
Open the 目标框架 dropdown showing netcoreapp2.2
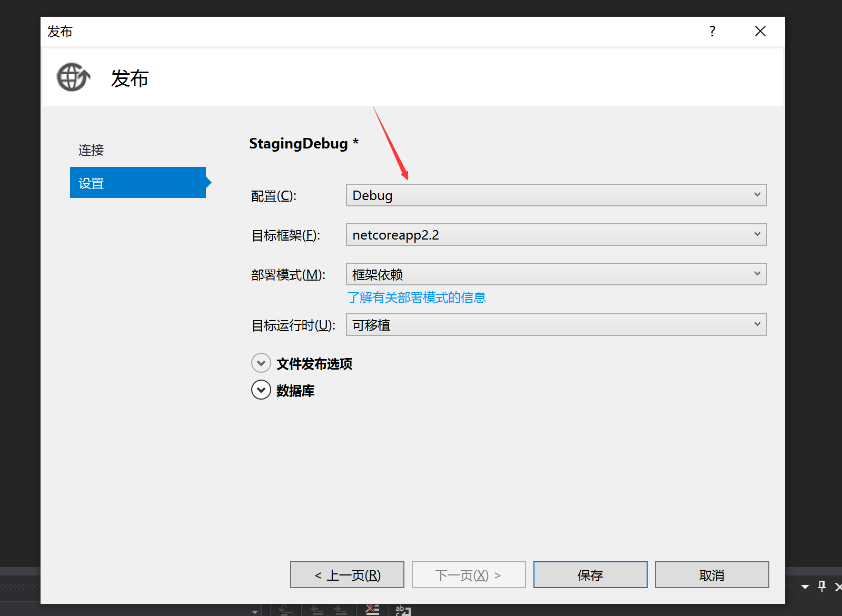click(556, 235)
